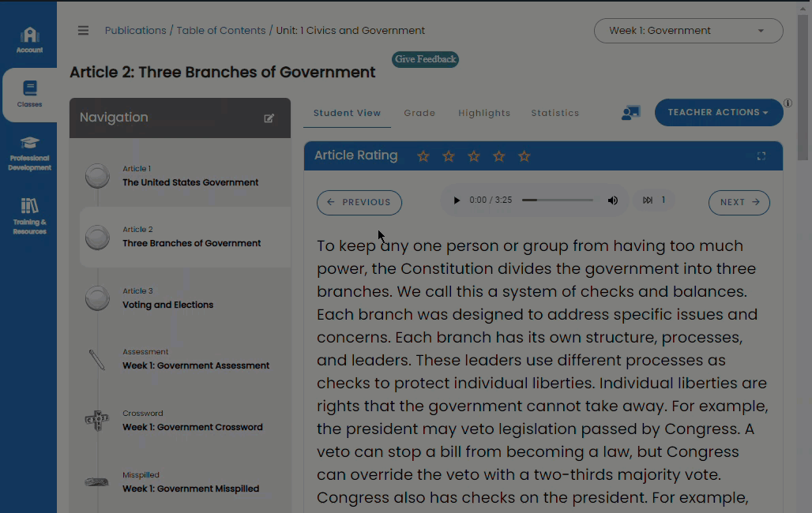Mute the audio volume
Image resolution: width=812 pixels, height=513 pixels.
[613, 200]
